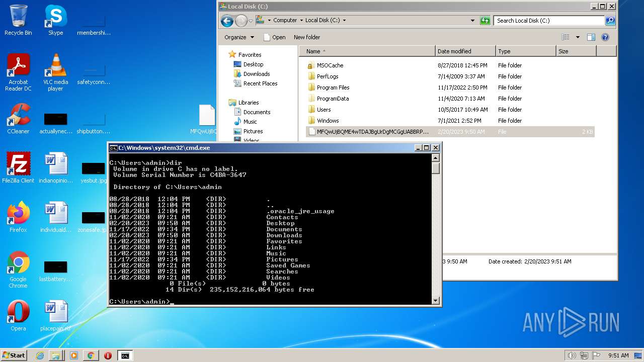This screenshot has height=362, width=644.
Task: Open Opera desktop shortcut
Action: 18,316
